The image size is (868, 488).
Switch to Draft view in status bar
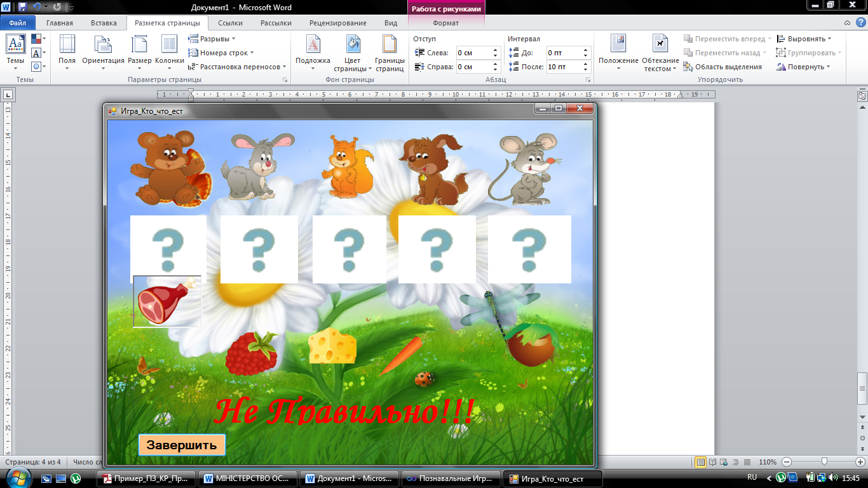[x=747, y=462]
